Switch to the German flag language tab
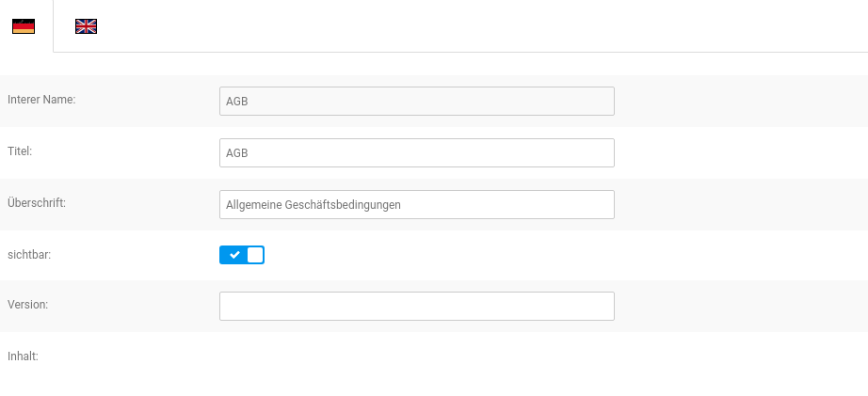The width and height of the screenshot is (868, 396). pos(24,26)
